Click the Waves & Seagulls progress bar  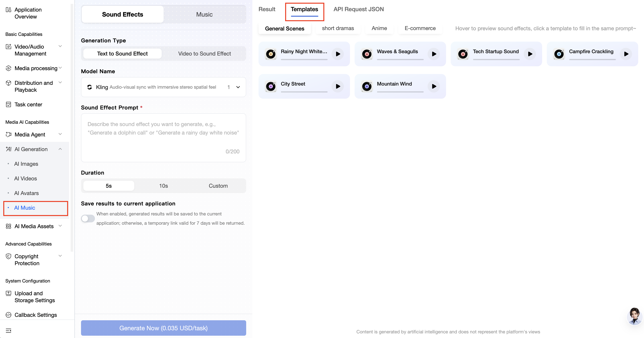(x=400, y=59)
